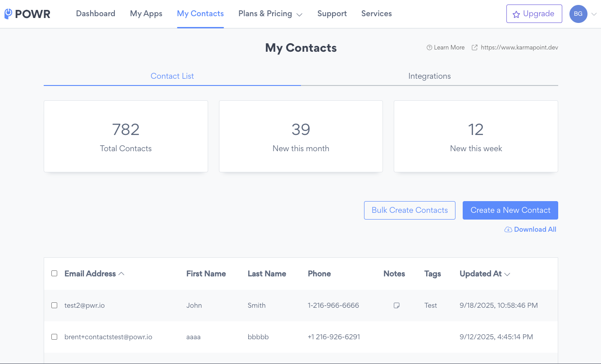Open the account menu chevron
601x364 pixels.
point(594,14)
